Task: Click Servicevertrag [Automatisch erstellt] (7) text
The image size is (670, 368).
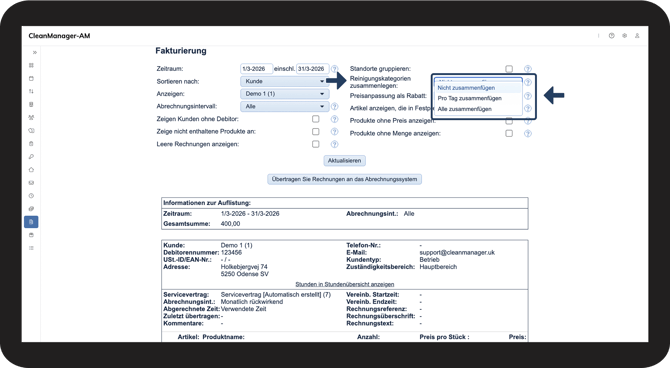Action: [276, 294]
